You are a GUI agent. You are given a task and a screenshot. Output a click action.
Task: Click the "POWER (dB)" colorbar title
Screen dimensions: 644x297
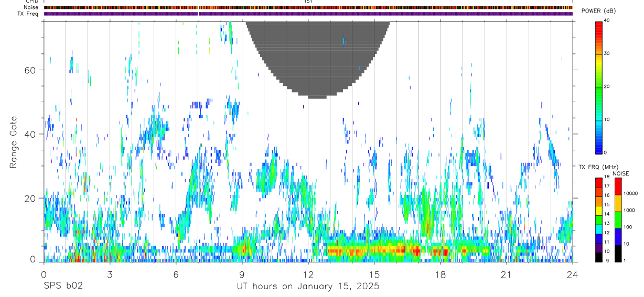598,11
